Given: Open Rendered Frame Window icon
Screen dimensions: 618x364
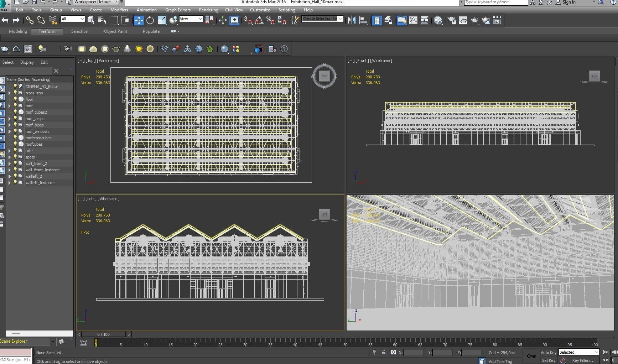Looking at the screenshot, I should coord(463,20).
